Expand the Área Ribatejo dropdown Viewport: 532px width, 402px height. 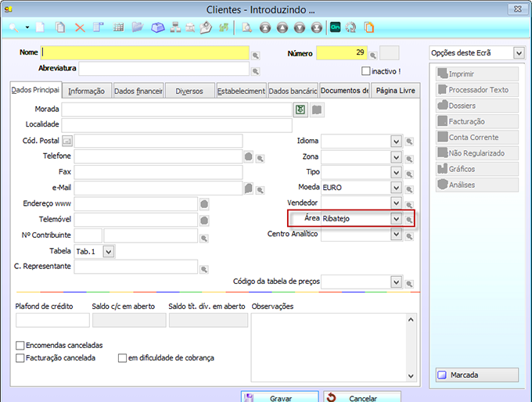tap(396, 219)
